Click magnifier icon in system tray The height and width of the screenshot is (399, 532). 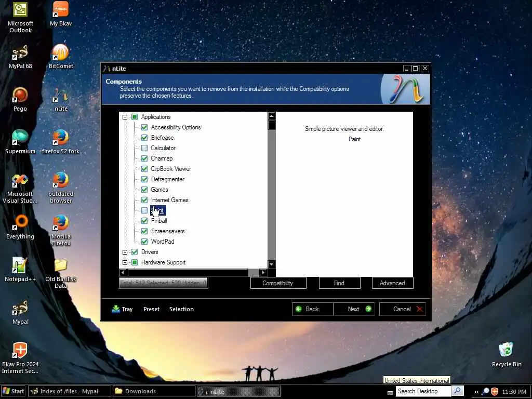(486, 392)
